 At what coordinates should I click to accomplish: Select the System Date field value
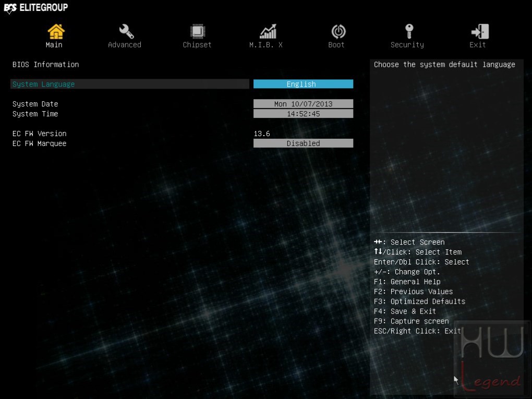(x=304, y=104)
